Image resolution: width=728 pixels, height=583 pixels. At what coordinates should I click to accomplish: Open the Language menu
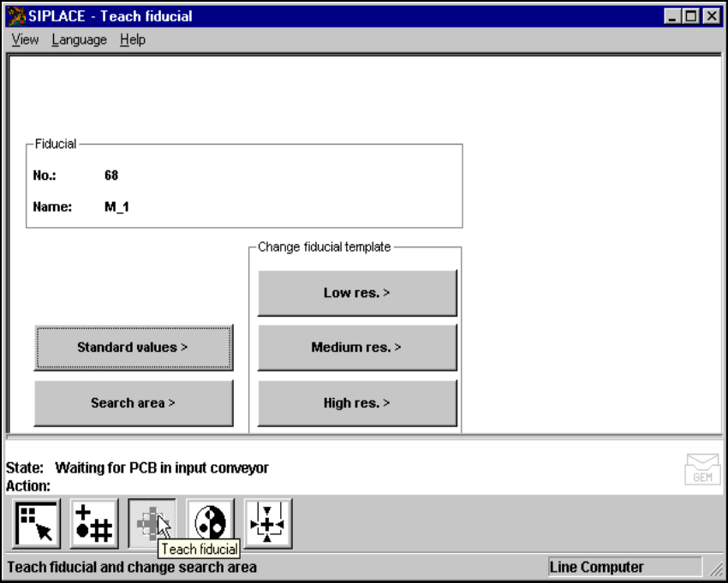[x=79, y=40]
